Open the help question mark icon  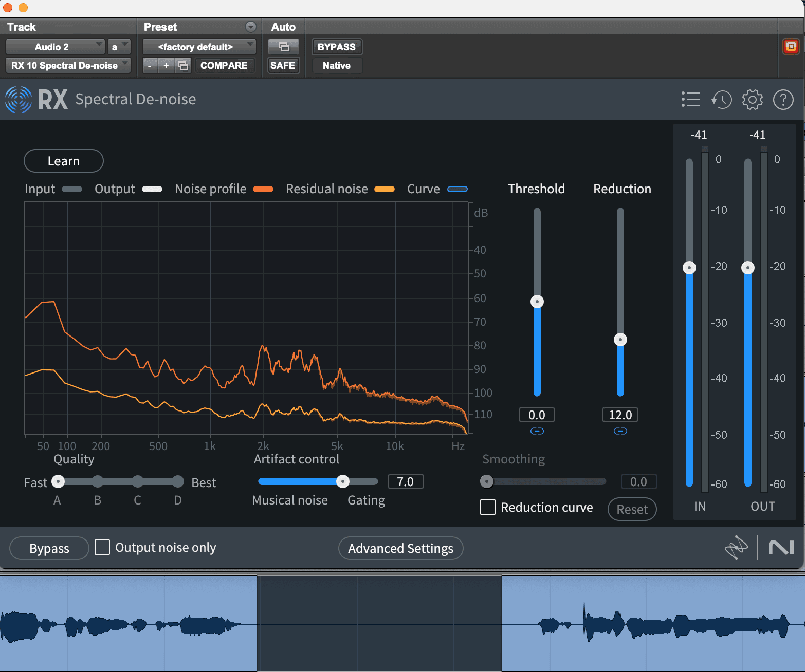pos(783,99)
